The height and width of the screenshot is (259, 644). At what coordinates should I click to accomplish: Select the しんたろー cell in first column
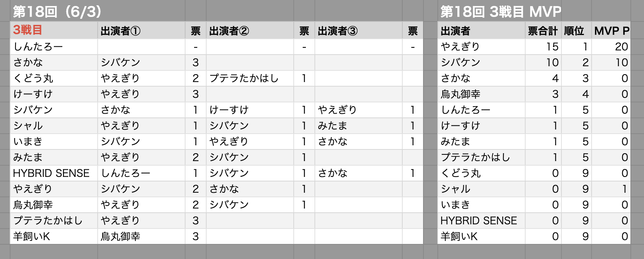pos(54,47)
